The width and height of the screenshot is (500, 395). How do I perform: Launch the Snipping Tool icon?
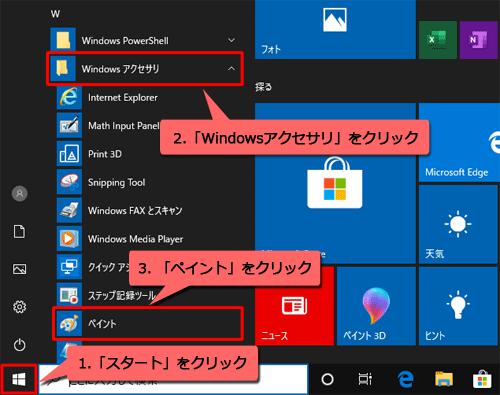click(69, 182)
